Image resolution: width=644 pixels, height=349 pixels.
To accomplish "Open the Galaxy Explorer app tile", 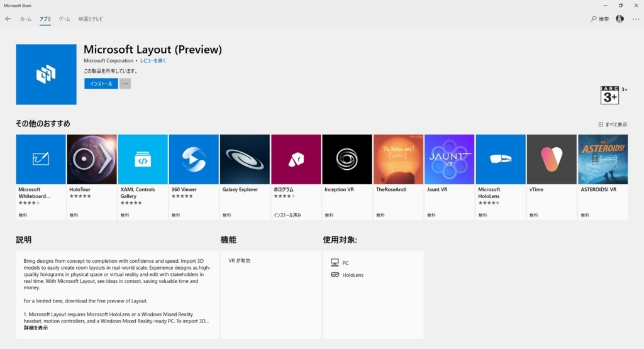I will click(x=245, y=177).
